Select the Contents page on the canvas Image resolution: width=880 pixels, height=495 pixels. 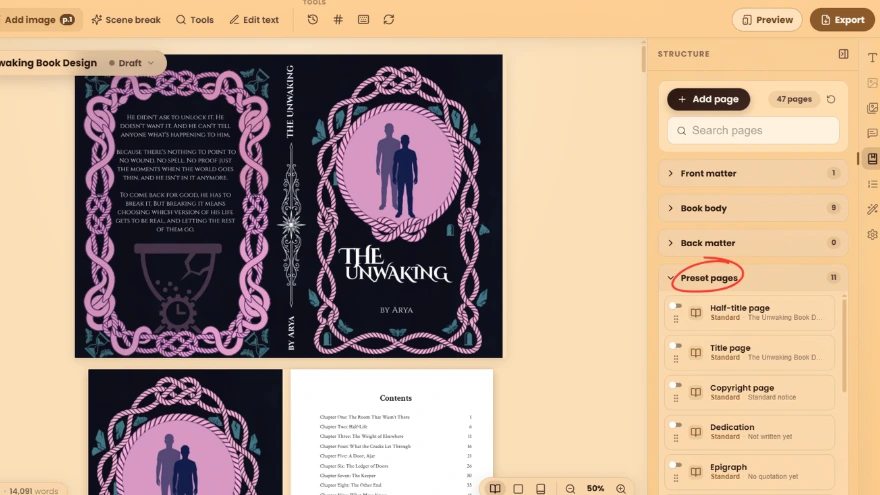pos(392,432)
